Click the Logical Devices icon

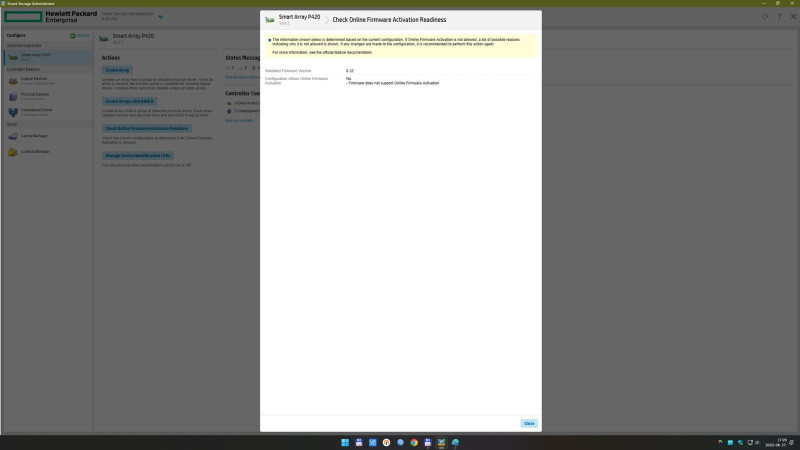point(13,81)
